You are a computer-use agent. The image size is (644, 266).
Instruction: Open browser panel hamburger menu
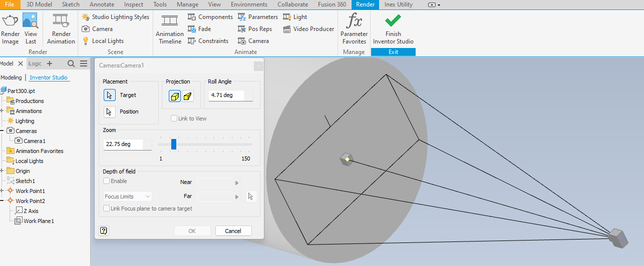coord(84,63)
